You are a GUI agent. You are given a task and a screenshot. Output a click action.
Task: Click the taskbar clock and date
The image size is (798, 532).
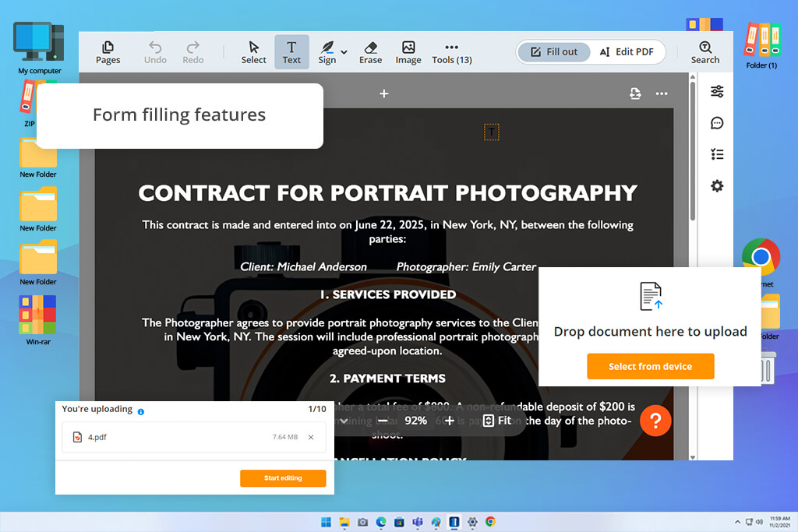779,522
